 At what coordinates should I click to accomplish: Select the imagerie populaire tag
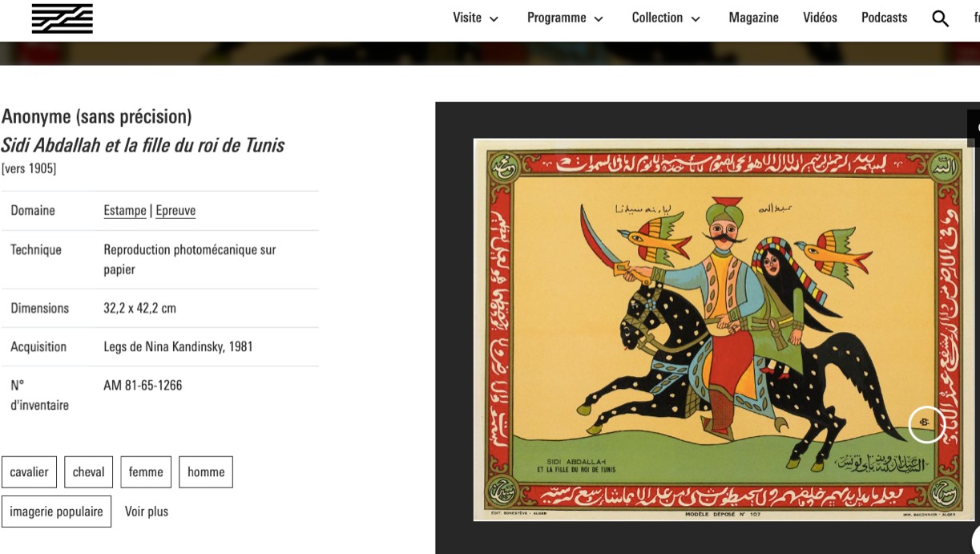pos(56,512)
